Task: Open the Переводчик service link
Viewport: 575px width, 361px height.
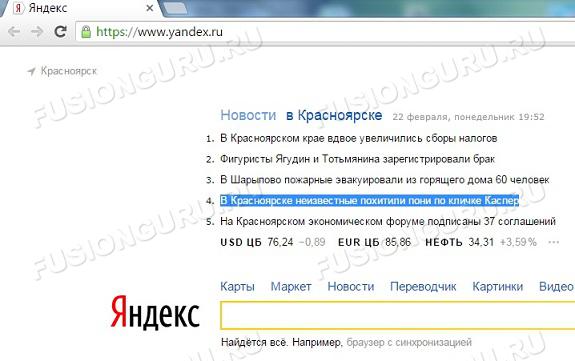Action: 423,287
